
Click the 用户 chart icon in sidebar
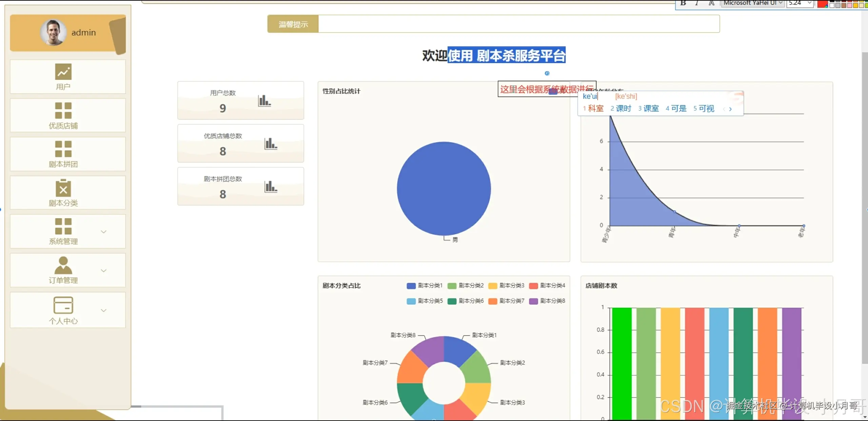coord(63,71)
